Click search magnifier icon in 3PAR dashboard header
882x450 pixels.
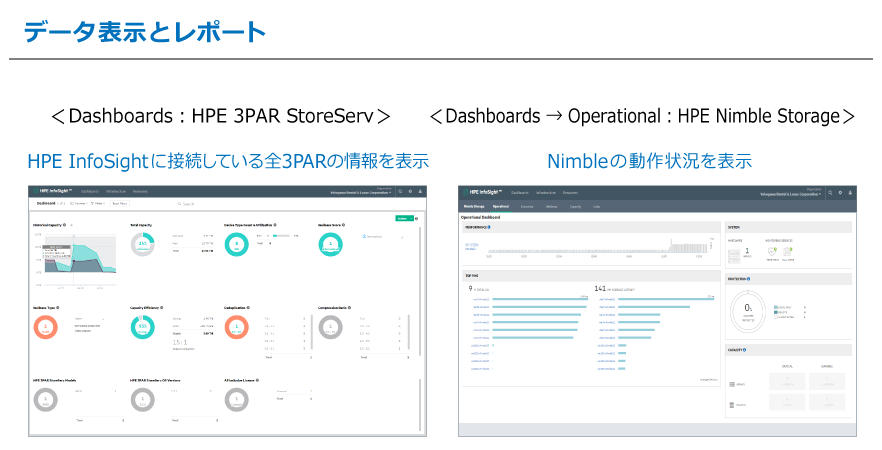coord(401,192)
